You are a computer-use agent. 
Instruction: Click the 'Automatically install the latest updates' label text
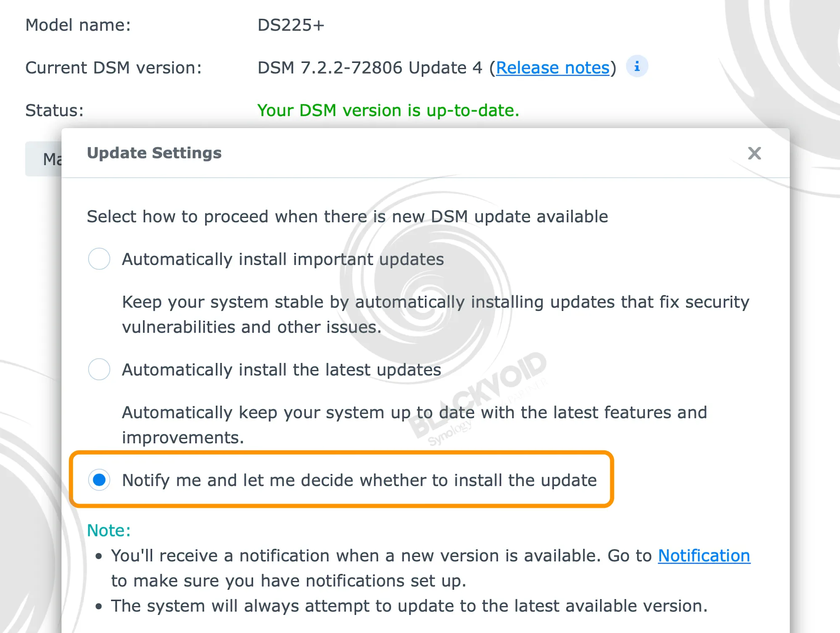click(281, 370)
